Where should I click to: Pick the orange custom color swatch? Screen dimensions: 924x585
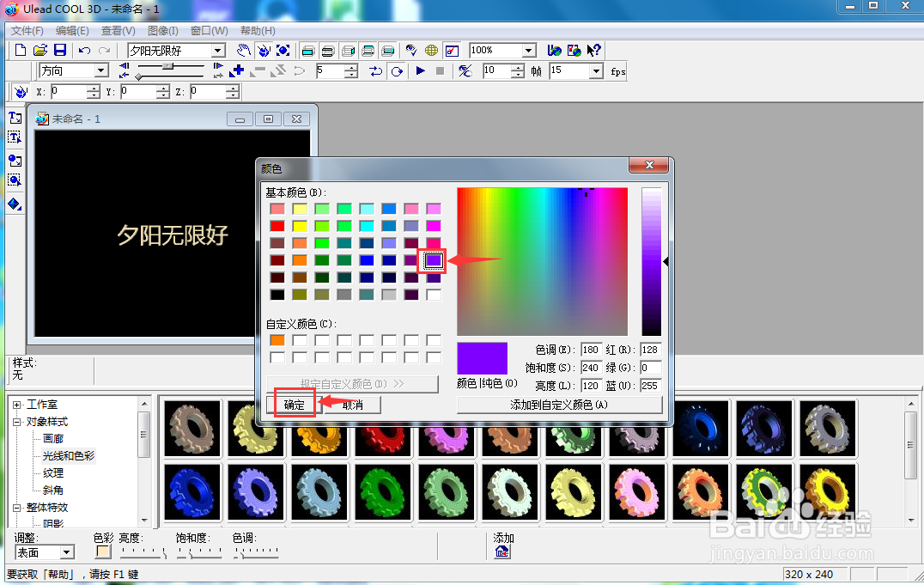point(277,340)
